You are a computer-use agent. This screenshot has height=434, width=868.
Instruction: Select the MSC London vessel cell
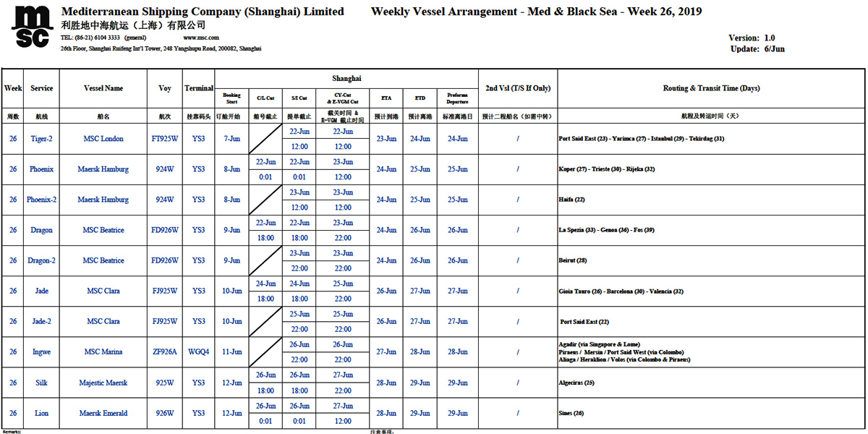(x=103, y=139)
